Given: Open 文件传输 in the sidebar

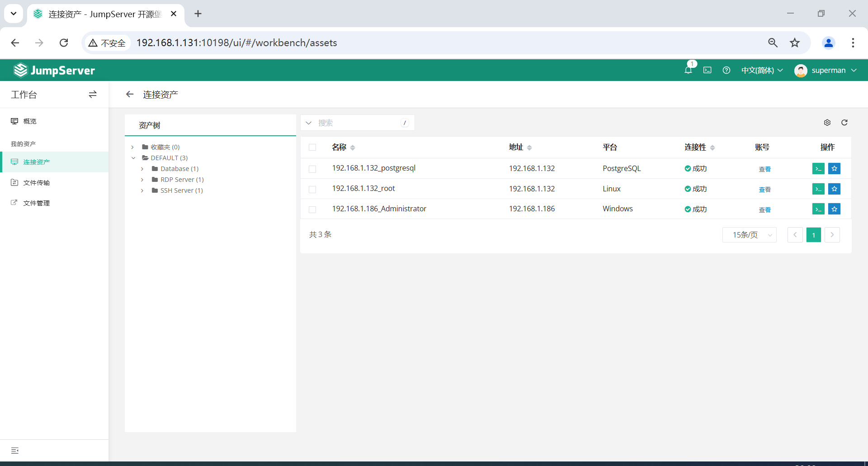Looking at the screenshot, I should (54, 183).
